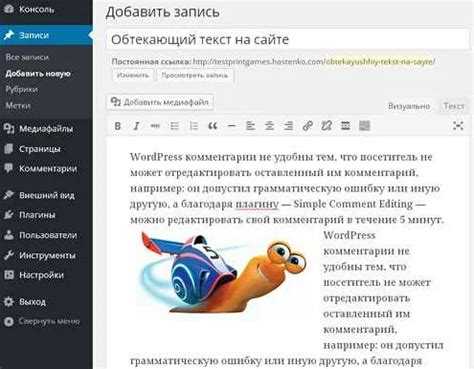Switch to the Текст editor tab
This screenshot has height=369, width=474.
[x=454, y=106]
